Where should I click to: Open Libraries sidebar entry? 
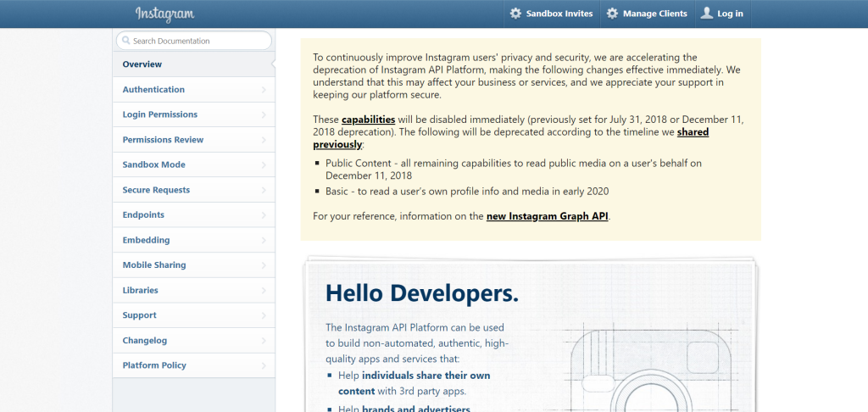pos(194,290)
